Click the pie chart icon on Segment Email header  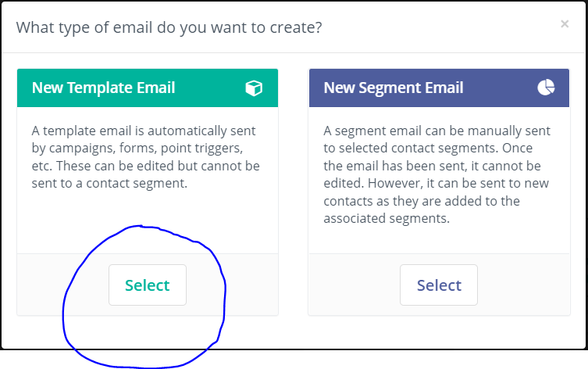[x=546, y=88]
